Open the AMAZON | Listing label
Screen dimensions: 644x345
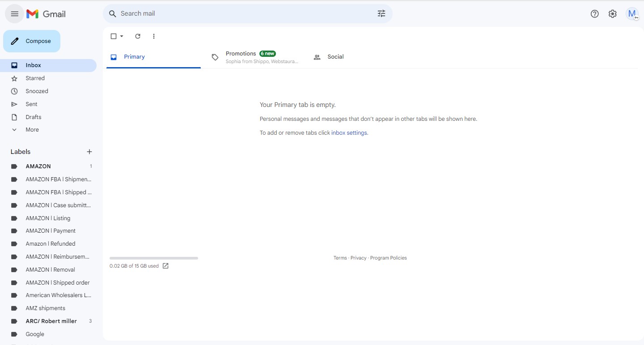(x=48, y=218)
